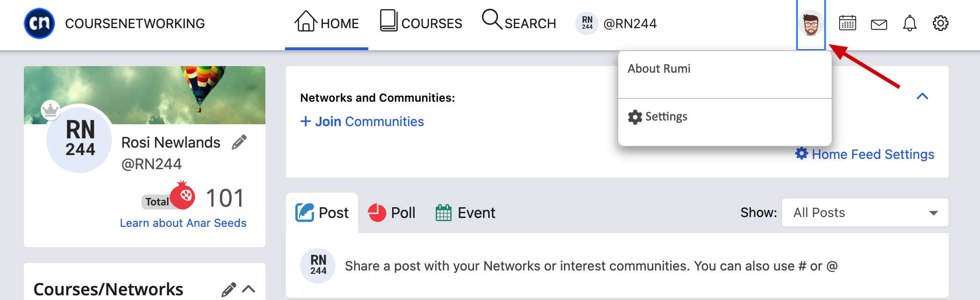Open the mail envelope icon

879,24
